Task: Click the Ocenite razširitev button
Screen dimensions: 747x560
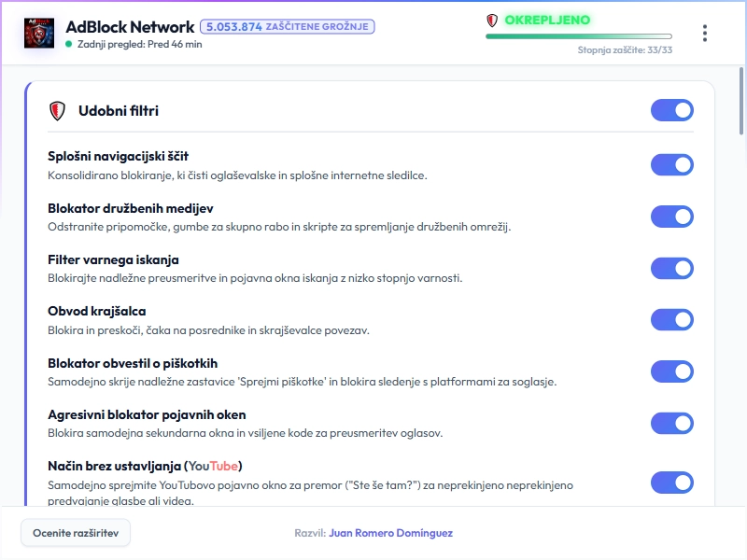Action: click(x=76, y=533)
